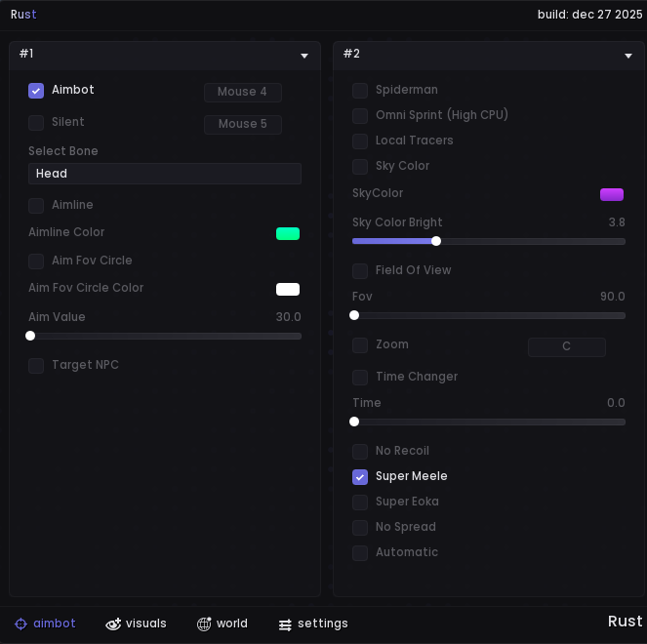The height and width of the screenshot is (644, 647).
Task: Enable Local Tracers checkbox
Action: coord(360,141)
